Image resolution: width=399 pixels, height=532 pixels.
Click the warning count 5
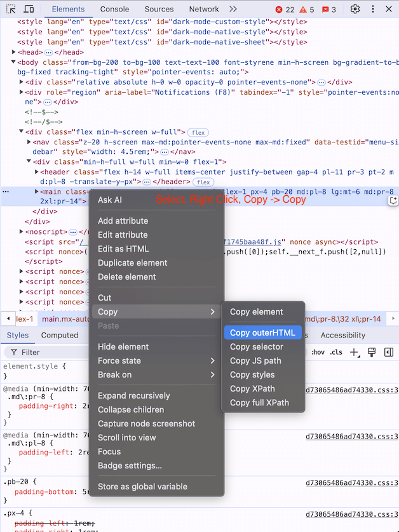click(307, 10)
